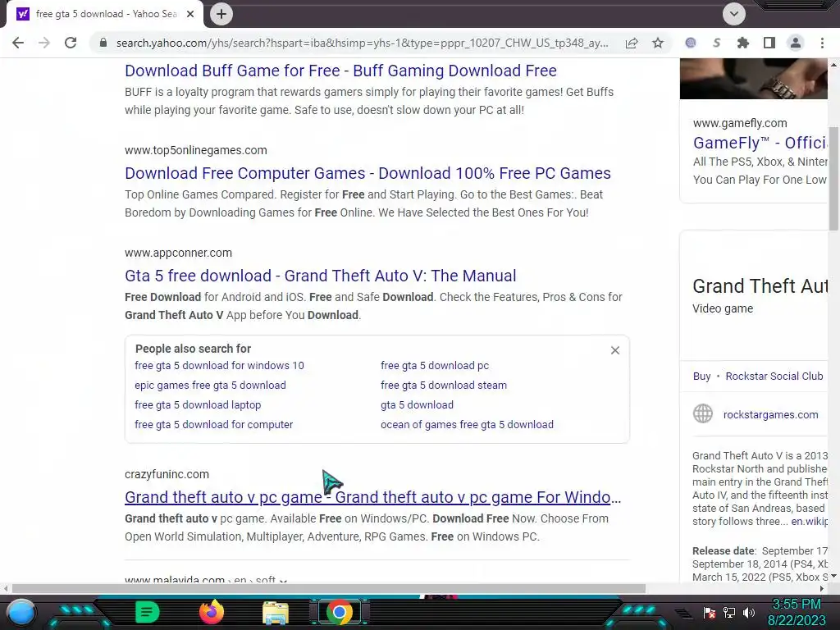Click the Buy link in sidebar
This screenshot has height=630, width=840.
702,376
